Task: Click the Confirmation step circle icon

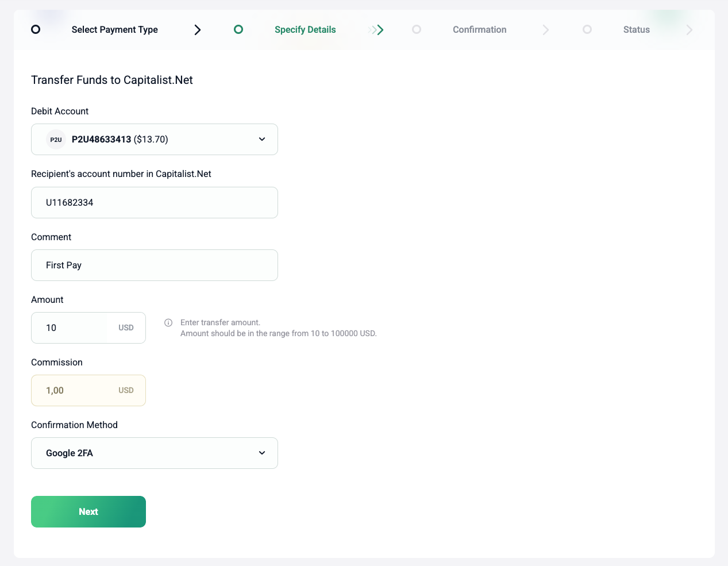Action: tap(417, 29)
